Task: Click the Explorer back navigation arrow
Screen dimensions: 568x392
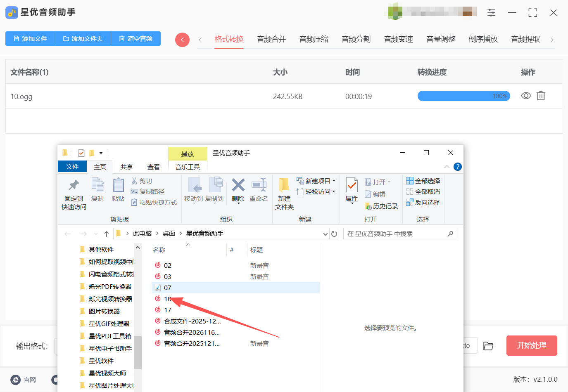Action: click(68, 234)
